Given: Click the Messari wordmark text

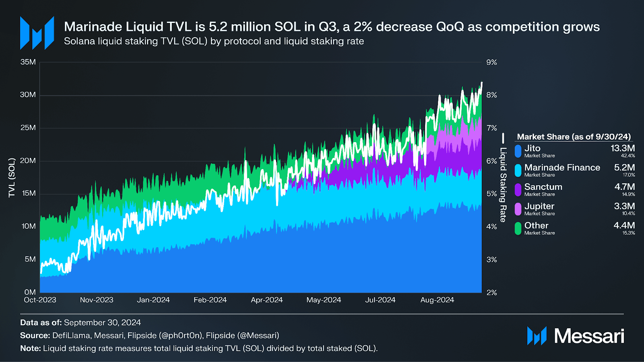Looking at the screenshot, I should [x=589, y=336].
